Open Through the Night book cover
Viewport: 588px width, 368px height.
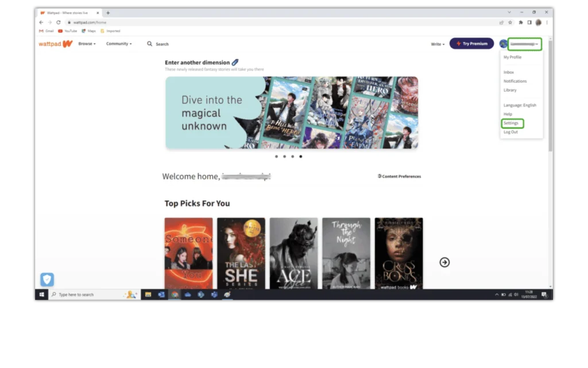tap(346, 254)
